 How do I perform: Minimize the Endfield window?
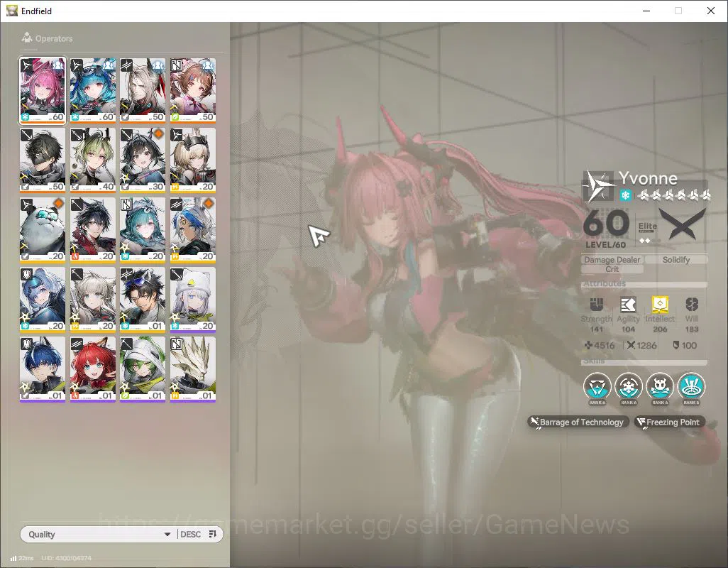pos(646,11)
